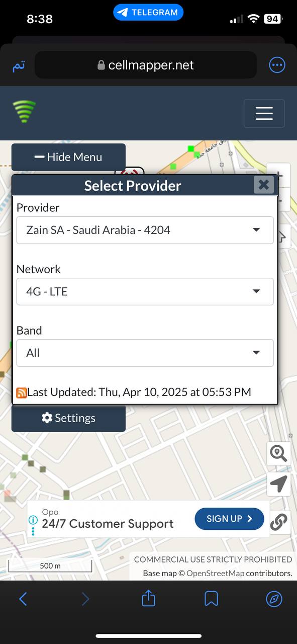
Task: Close the Select Provider panel
Action: 264,185
